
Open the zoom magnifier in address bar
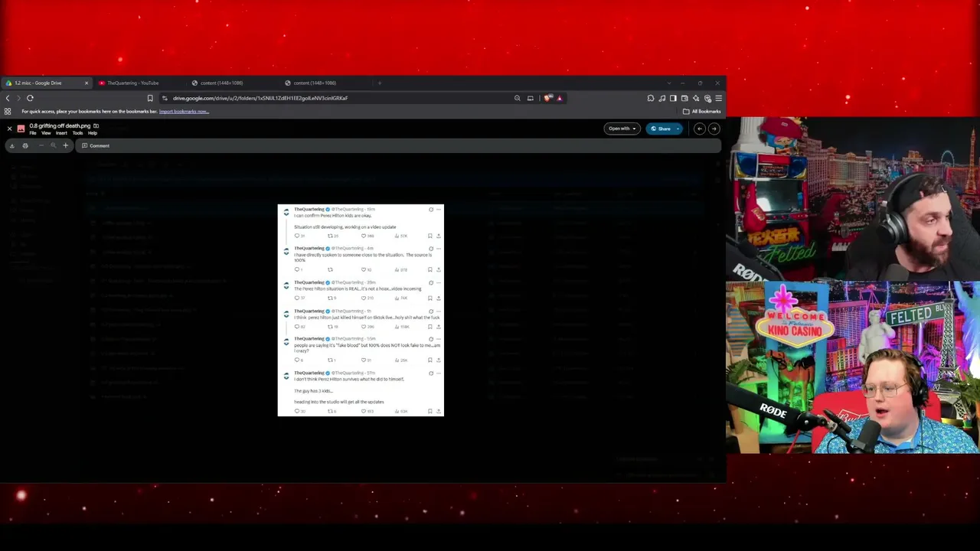[518, 98]
